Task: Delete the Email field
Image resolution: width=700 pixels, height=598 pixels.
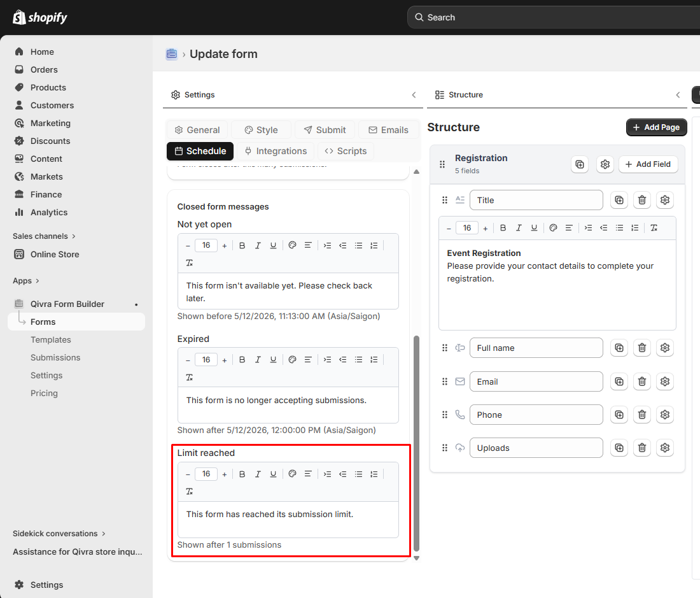Action: tap(642, 382)
